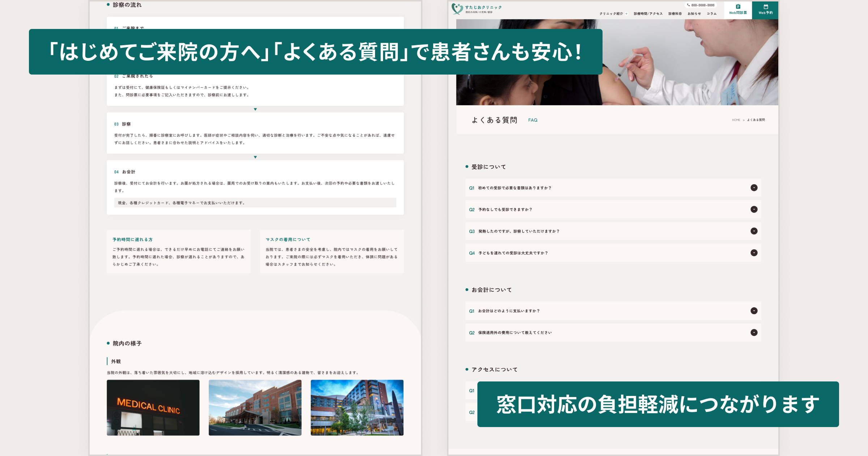The width and height of the screenshot is (868, 456).
Task: Click the down arrow below step 03
Action: 255,157
